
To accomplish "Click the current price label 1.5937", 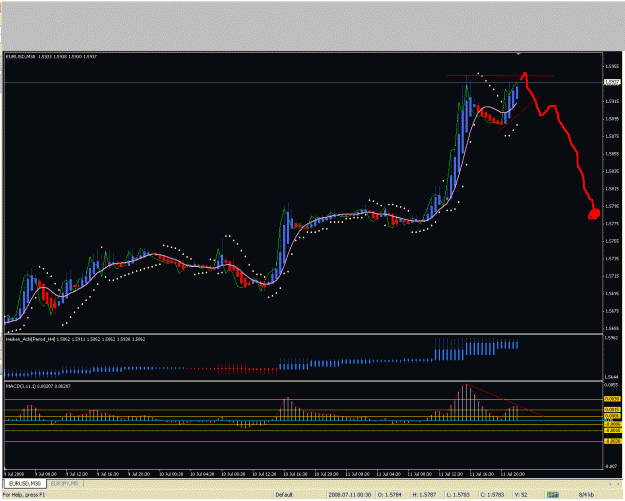I will 612,83.
